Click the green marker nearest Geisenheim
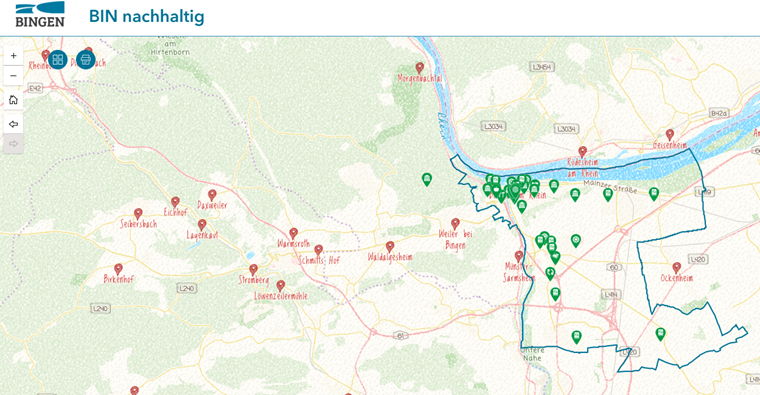Screen dimensions: 760x395 point(654,194)
